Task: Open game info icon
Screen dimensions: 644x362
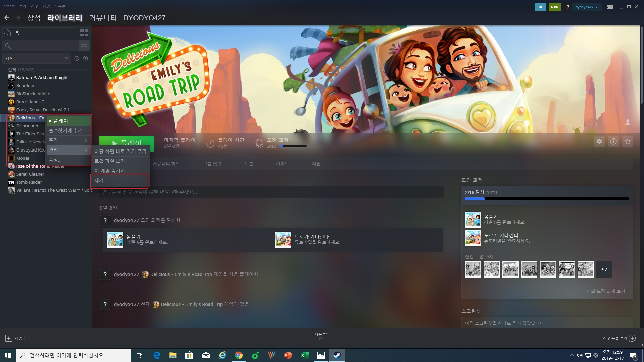Action: 613,141
